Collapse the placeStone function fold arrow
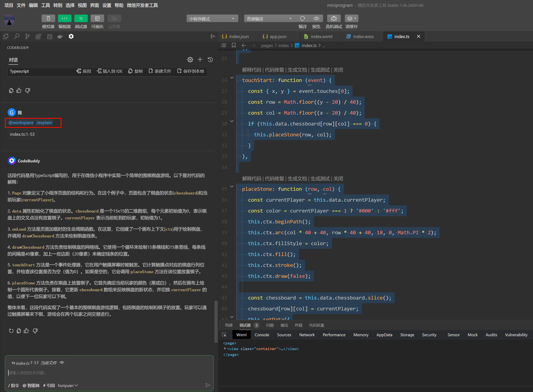Image resolution: width=533 pixels, height=392 pixels. point(232,186)
